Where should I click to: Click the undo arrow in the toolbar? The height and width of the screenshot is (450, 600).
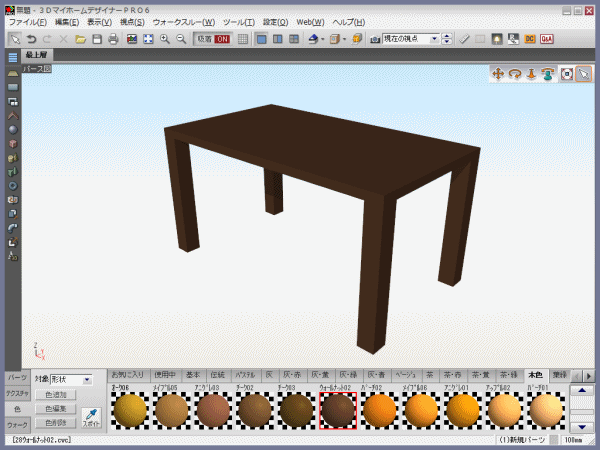click(x=30, y=39)
